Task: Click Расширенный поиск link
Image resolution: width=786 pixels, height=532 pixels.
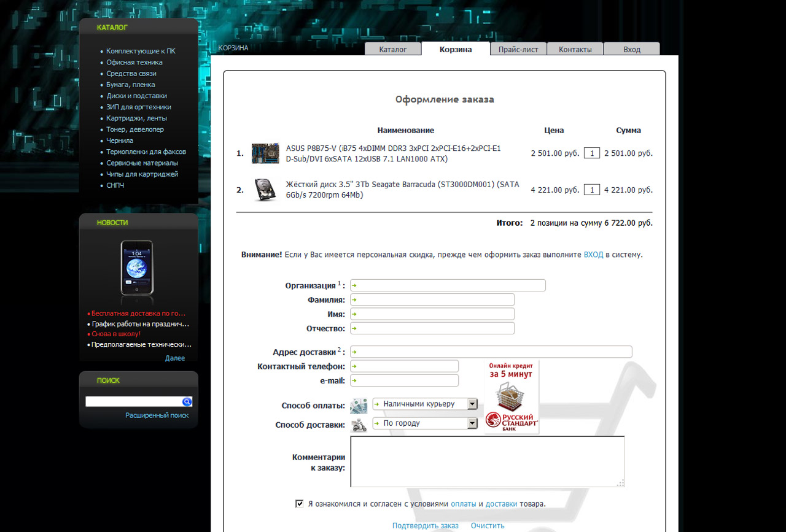Action: coord(157,415)
